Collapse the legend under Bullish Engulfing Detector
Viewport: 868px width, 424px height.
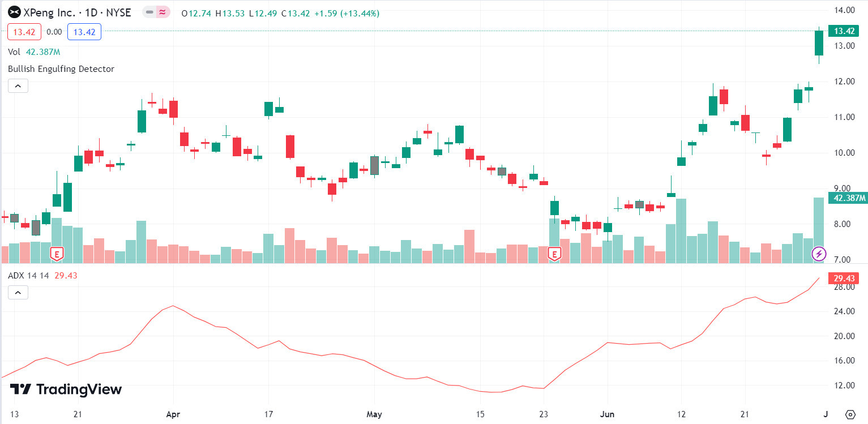(18, 86)
